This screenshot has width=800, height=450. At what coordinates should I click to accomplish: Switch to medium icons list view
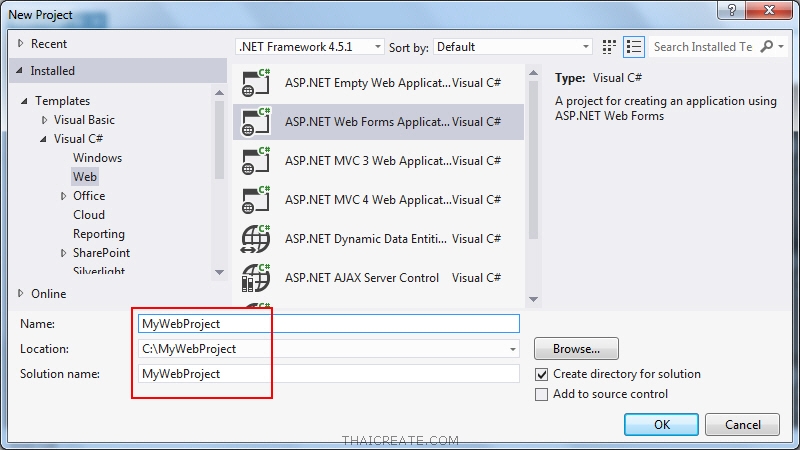point(634,47)
